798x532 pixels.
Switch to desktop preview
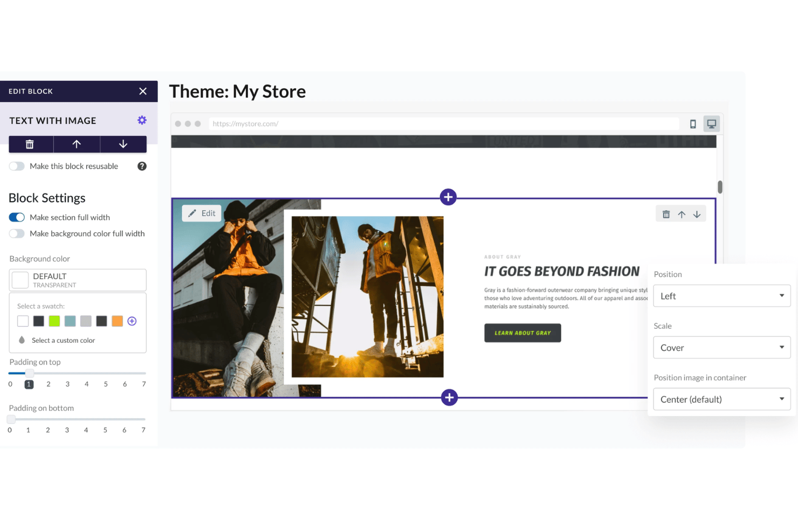[712, 124]
